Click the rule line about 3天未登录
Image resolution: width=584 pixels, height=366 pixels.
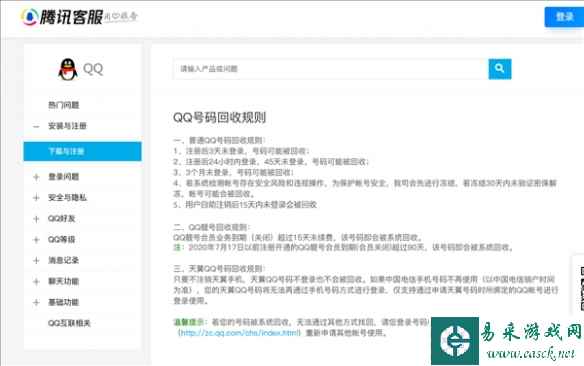pos(241,151)
